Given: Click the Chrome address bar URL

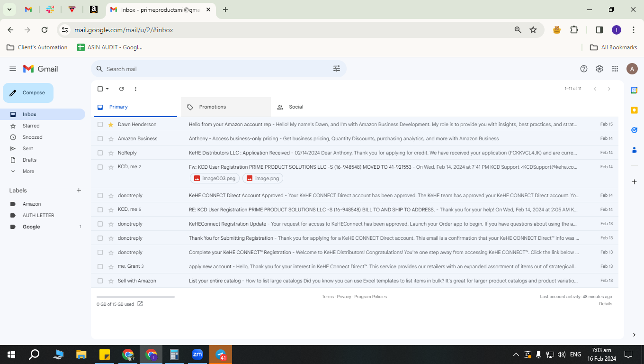Looking at the screenshot, I should pyautogui.click(x=124, y=30).
